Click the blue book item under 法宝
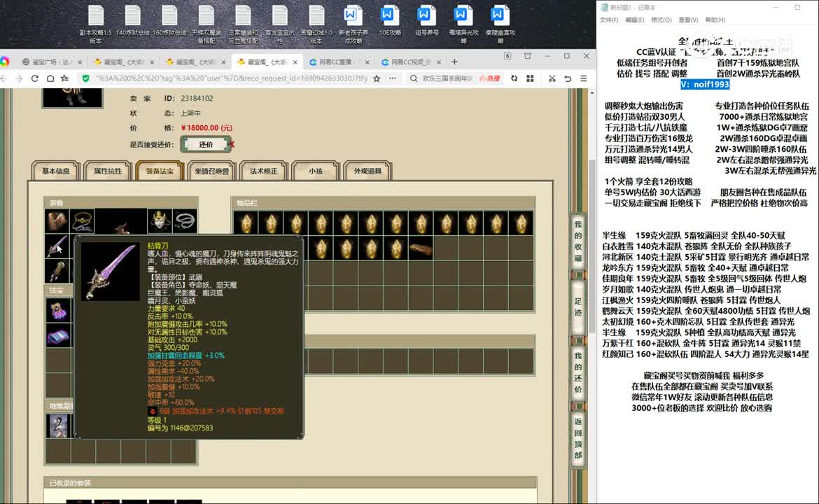 [58, 335]
